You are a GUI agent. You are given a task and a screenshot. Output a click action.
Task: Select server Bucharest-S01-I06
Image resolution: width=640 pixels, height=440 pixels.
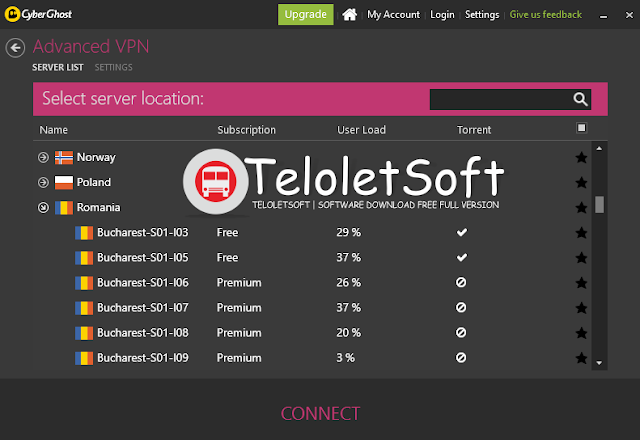point(142,282)
